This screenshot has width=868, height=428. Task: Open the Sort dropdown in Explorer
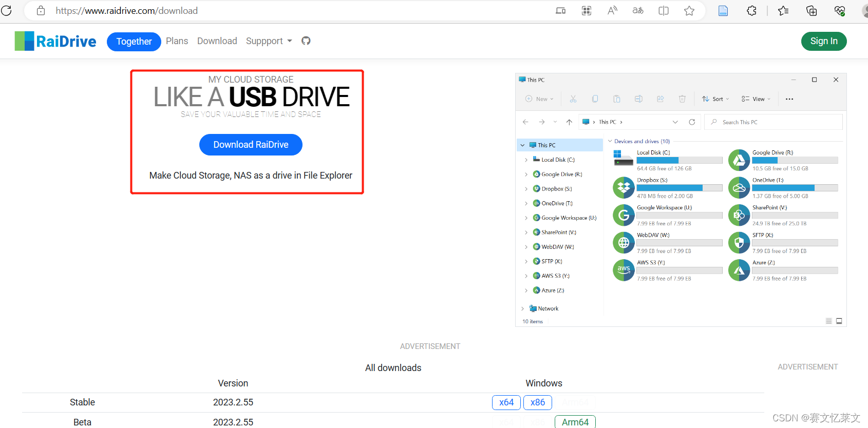coord(715,99)
